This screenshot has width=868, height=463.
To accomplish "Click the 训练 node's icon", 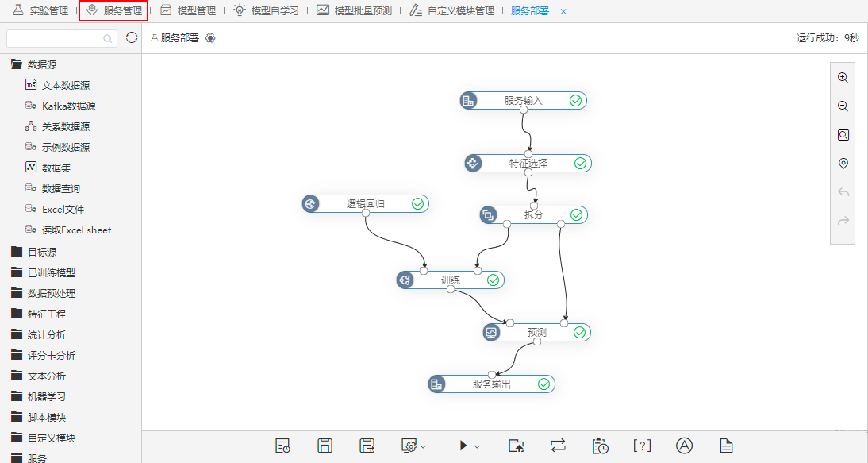I will 405,280.
